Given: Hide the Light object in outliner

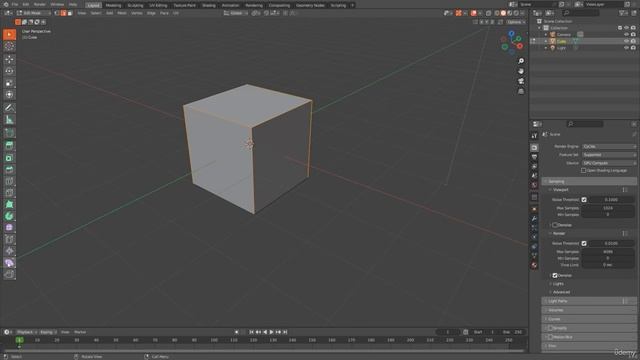Looking at the screenshot, I should 626,48.
